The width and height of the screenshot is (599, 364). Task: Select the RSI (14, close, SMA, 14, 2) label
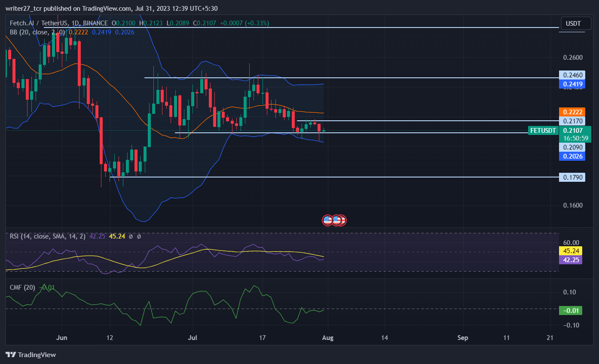click(47, 236)
